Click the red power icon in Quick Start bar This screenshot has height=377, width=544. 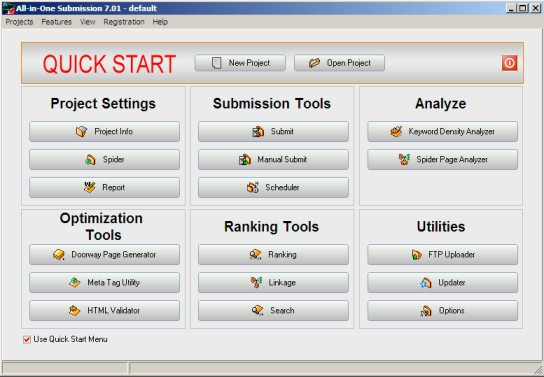point(509,63)
